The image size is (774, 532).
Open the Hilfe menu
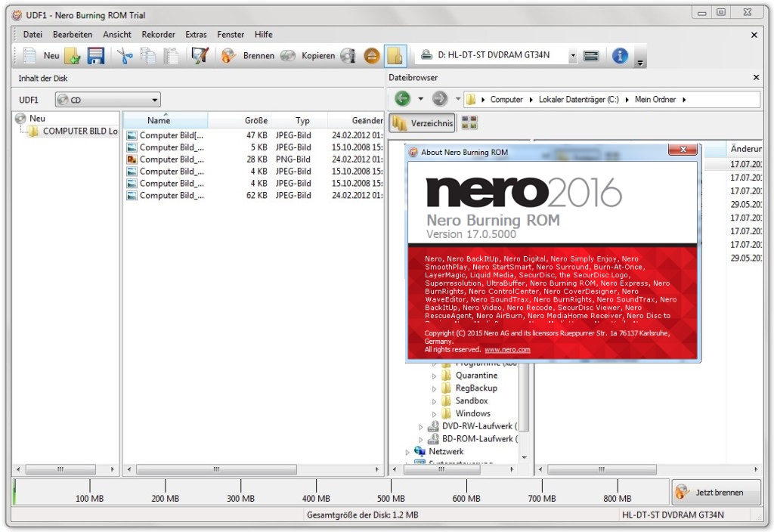264,34
